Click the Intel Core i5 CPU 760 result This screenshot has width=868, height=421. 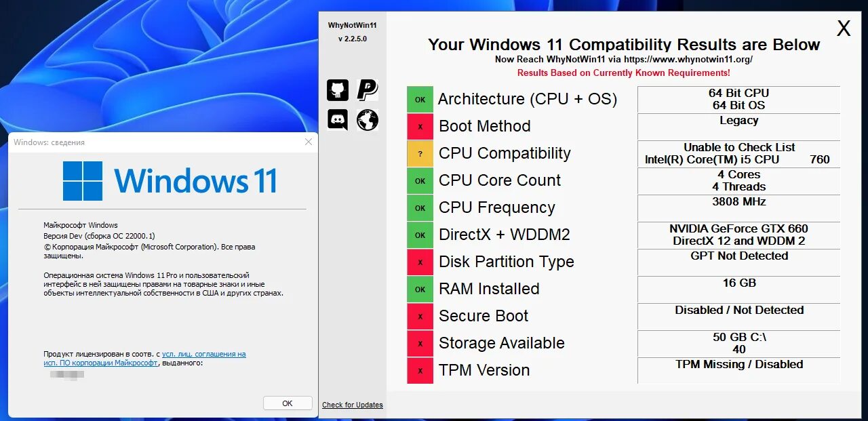pos(739,153)
